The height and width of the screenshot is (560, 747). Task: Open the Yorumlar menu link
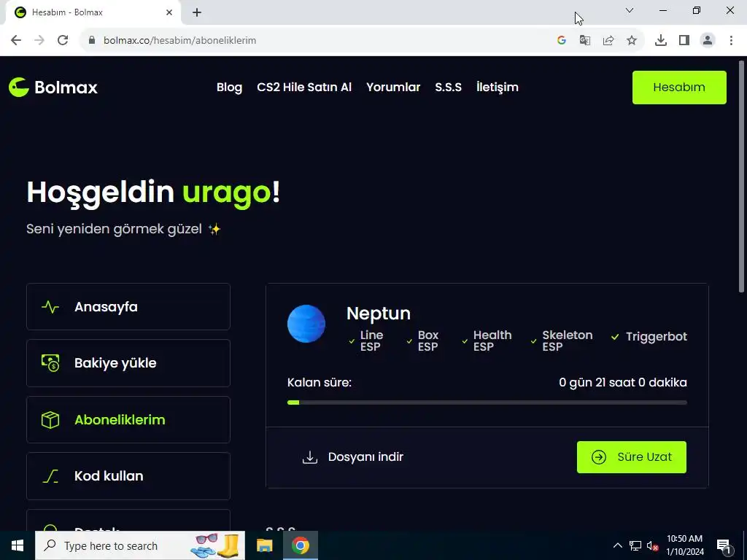[393, 87]
